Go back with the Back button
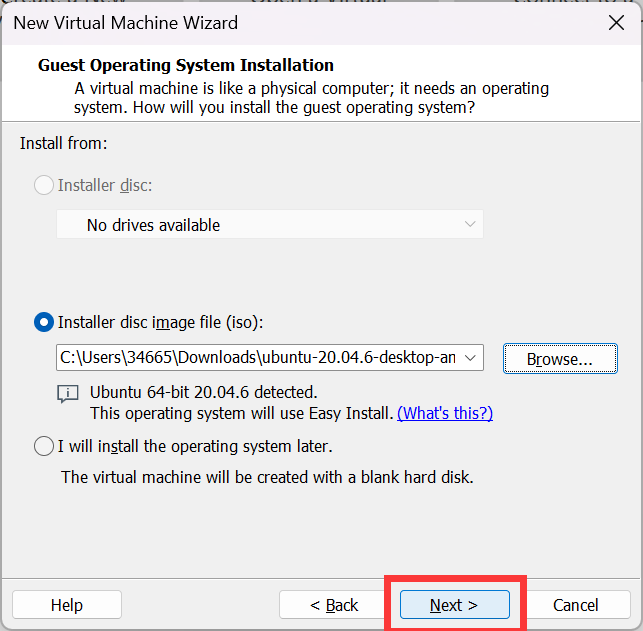Viewport: 643px width, 631px height. [334, 605]
